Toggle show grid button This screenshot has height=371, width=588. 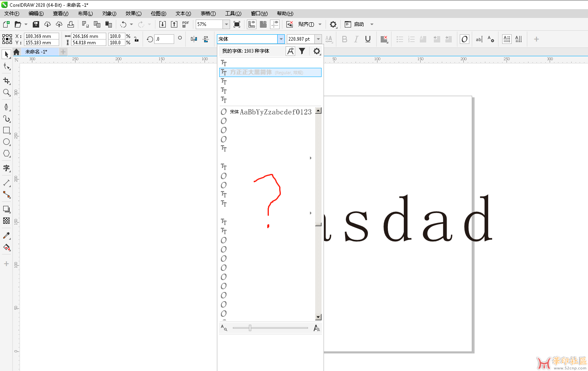(263, 24)
